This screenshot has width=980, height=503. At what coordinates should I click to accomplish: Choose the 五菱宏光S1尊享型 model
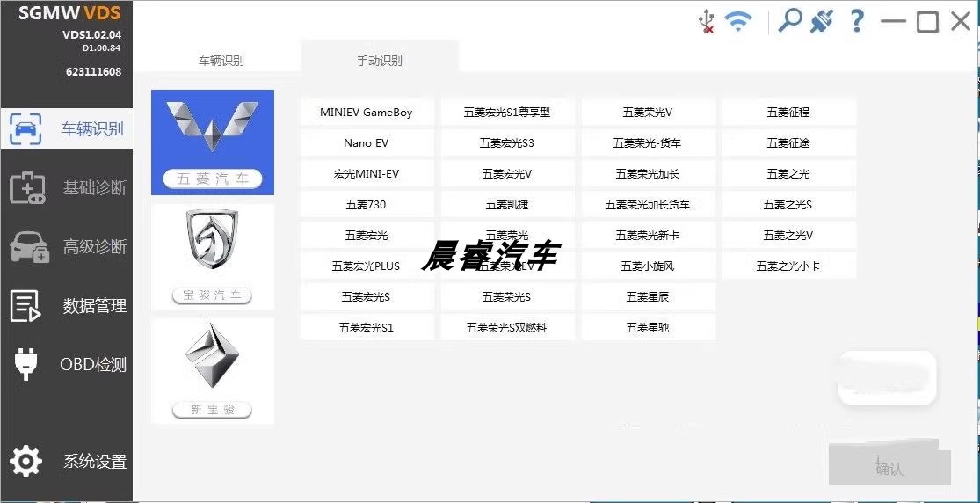[507, 113]
